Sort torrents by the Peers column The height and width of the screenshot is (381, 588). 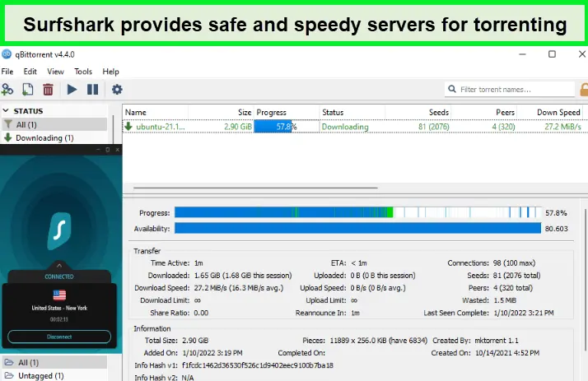click(484, 112)
